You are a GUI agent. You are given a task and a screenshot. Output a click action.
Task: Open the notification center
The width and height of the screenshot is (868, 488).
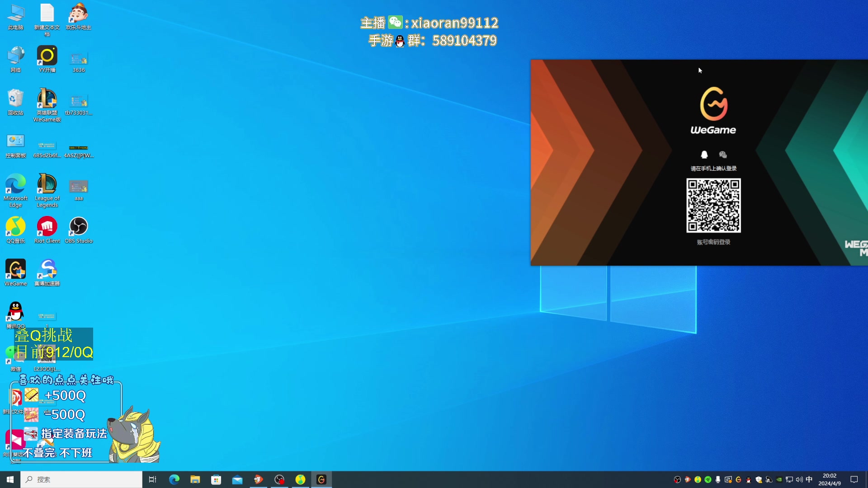854,479
